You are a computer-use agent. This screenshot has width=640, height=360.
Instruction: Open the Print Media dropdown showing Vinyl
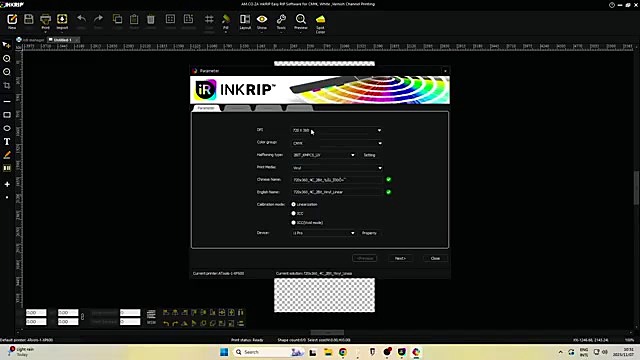pos(337,168)
